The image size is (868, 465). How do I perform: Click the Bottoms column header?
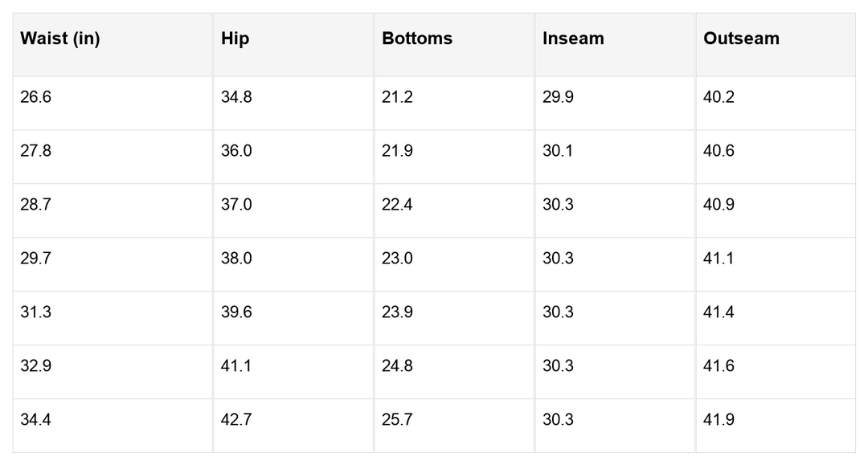click(x=417, y=39)
